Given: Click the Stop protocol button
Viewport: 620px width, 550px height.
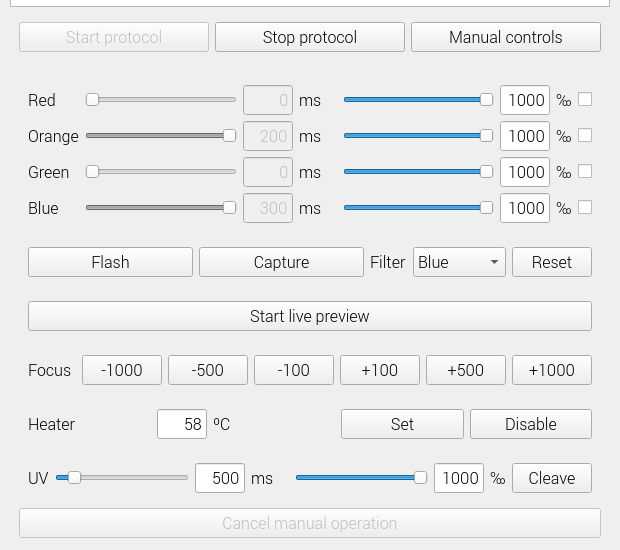Looking at the screenshot, I should click(x=310, y=37).
